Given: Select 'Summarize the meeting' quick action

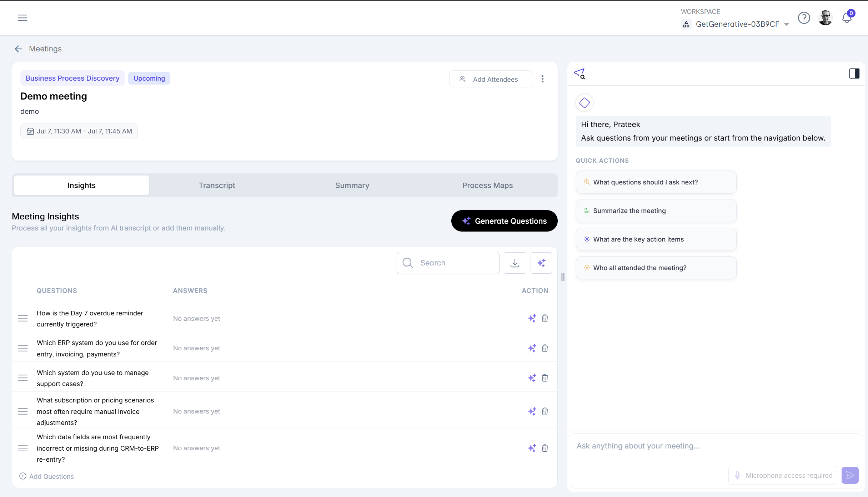Looking at the screenshot, I should (x=656, y=211).
